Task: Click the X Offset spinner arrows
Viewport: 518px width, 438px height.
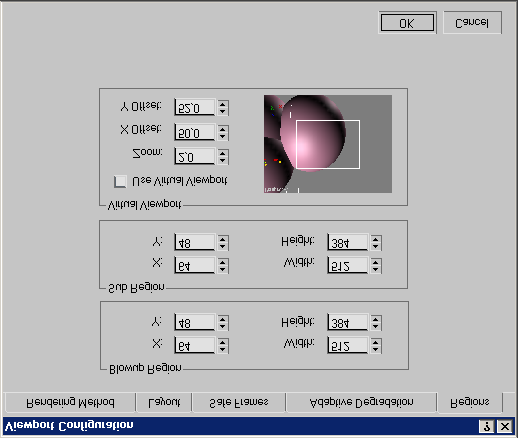Action: (x=223, y=132)
